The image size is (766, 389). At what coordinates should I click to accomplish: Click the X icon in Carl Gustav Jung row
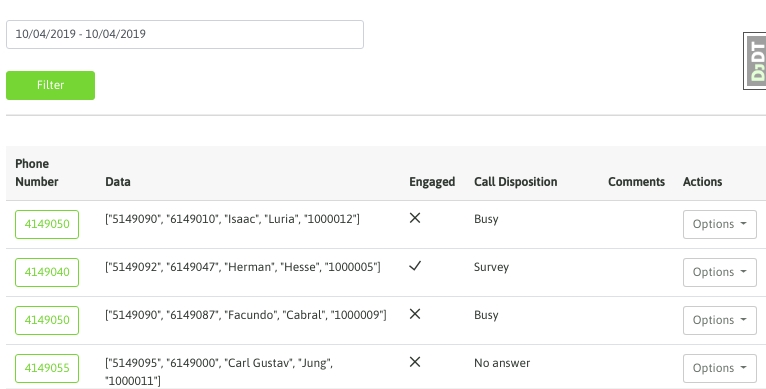point(415,362)
